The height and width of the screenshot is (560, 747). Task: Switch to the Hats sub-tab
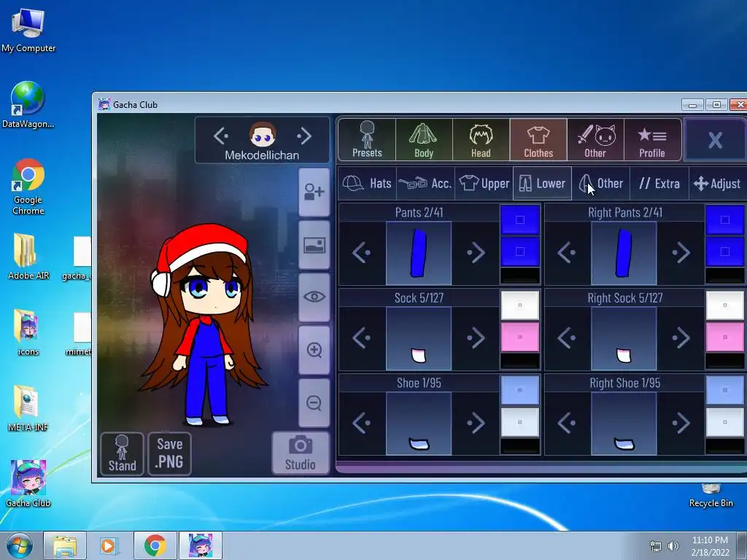(368, 183)
